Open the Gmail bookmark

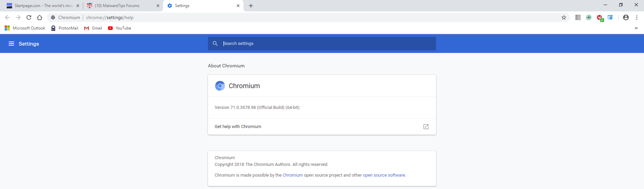pos(93,28)
